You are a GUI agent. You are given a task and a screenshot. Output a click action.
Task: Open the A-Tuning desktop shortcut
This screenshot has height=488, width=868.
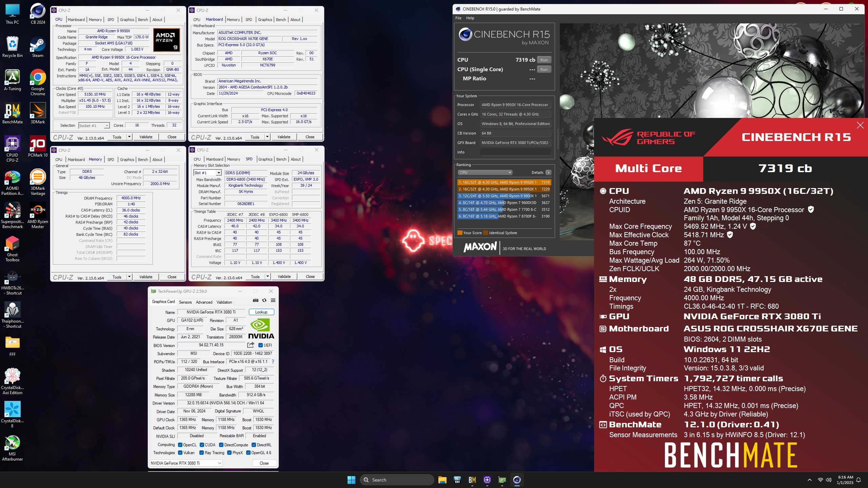[13, 80]
